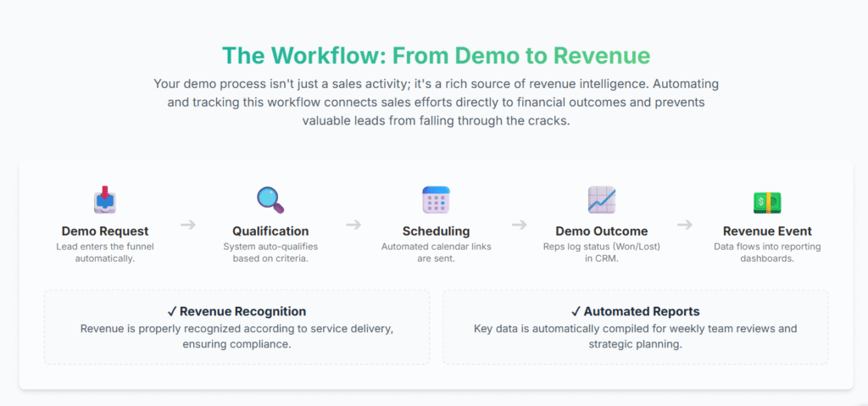Viewport: 868px width, 406px height.
Task: Click the Demo Outcome step heading
Action: tap(601, 231)
